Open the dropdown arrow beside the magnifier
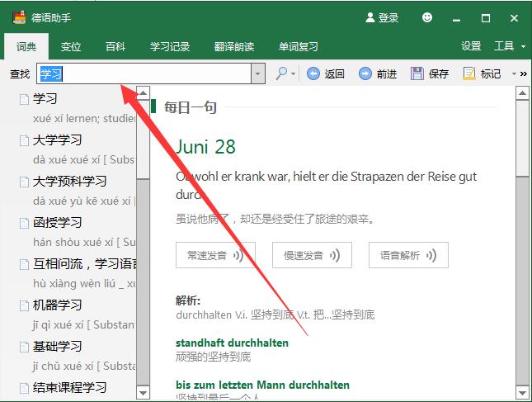 click(x=293, y=73)
